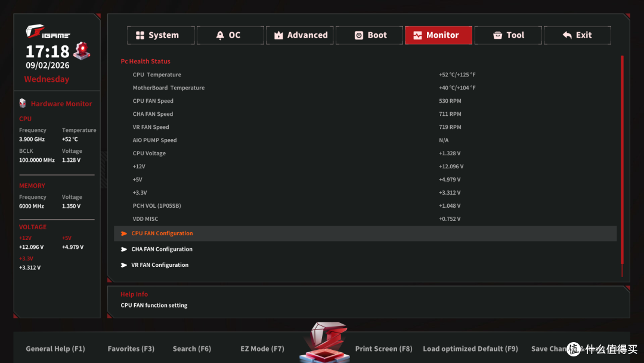Switch to the OC tab
Viewport: 644px width, 363px height.
[230, 35]
